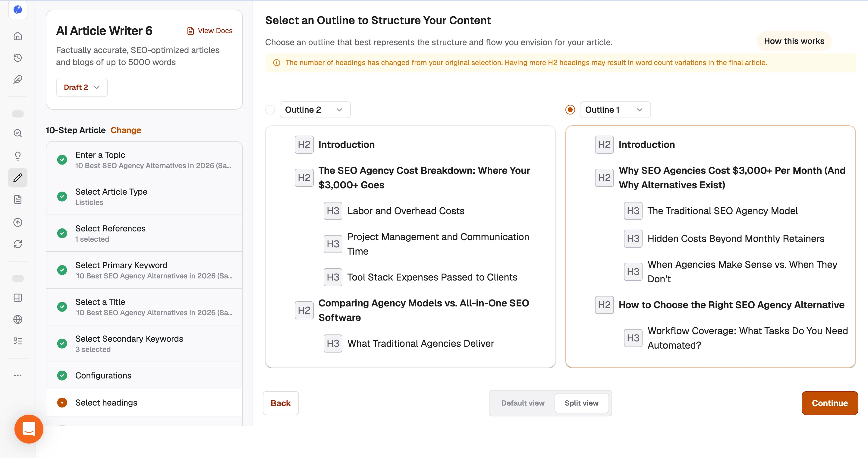Click 'Project Management and Communication Time'
The height and width of the screenshot is (458, 868).
pos(438,244)
